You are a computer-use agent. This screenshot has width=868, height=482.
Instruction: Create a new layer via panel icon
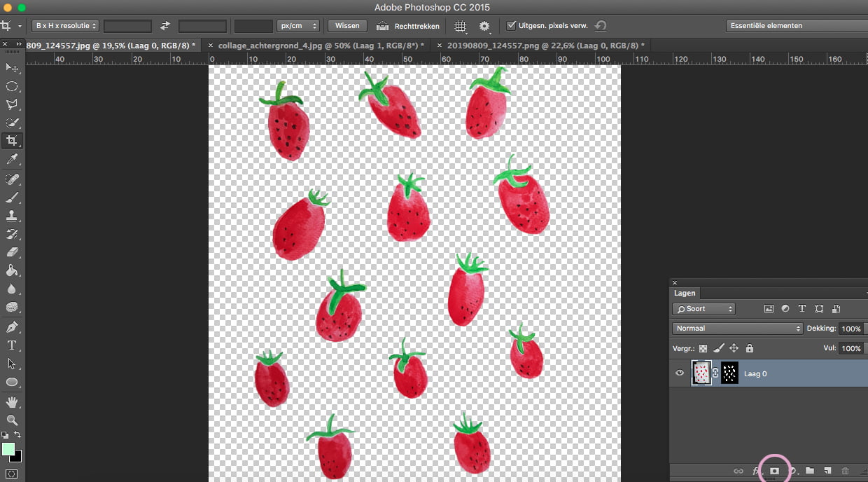pyautogui.click(x=827, y=471)
